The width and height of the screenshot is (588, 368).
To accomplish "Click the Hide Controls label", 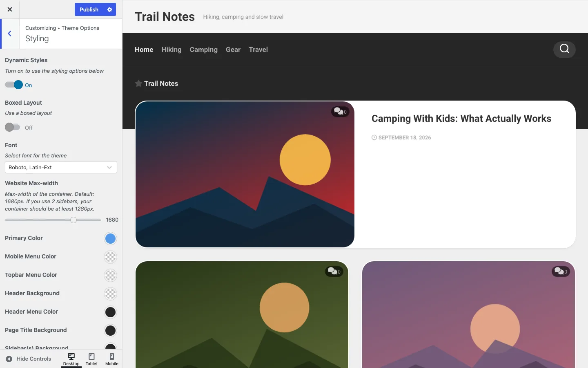I will click(x=34, y=359).
